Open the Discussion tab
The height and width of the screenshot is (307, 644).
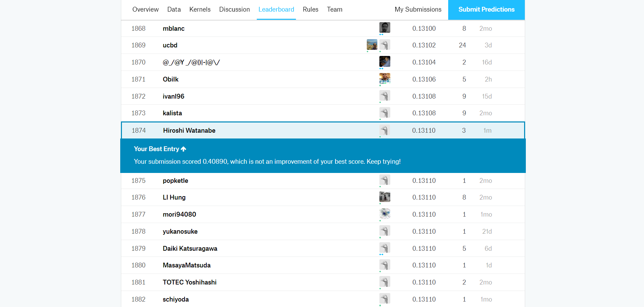pyautogui.click(x=234, y=10)
